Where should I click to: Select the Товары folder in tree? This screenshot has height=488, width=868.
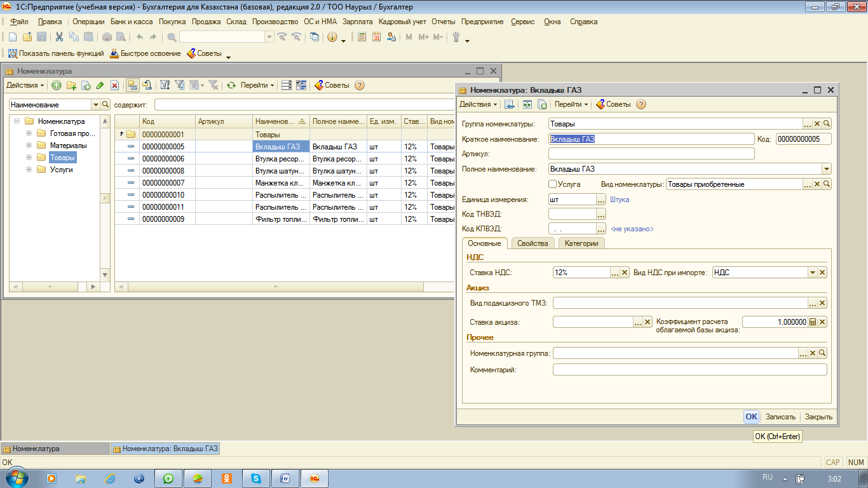click(62, 158)
